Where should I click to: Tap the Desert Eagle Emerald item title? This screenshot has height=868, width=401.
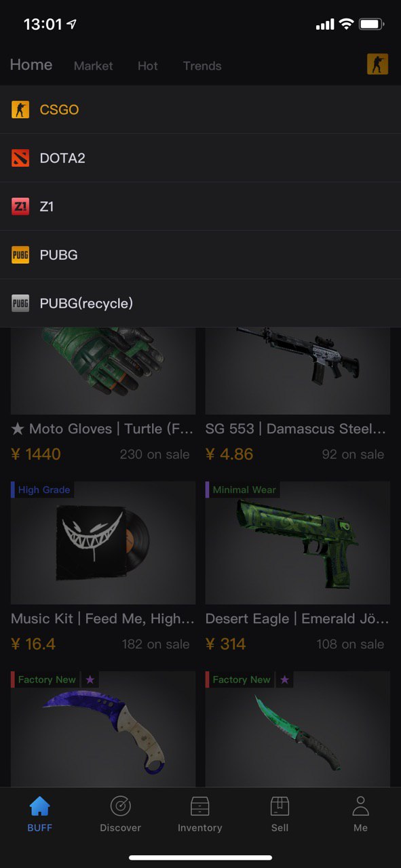coord(297,618)
